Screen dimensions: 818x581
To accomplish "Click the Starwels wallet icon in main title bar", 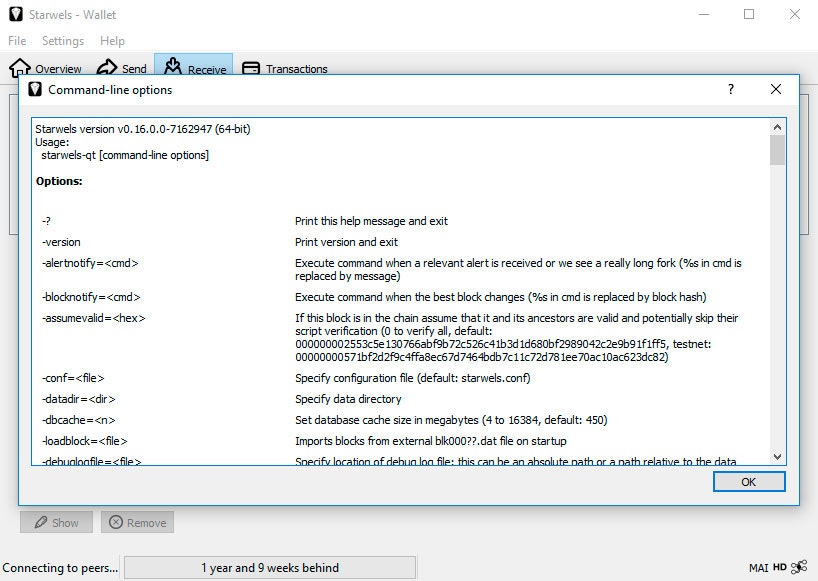I will coord(16,14).
